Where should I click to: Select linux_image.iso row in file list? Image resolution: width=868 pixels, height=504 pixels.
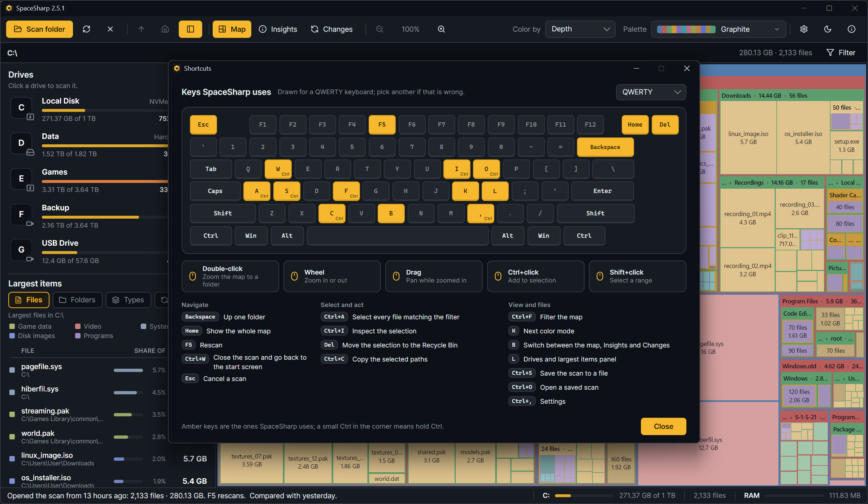pos(108,459)
